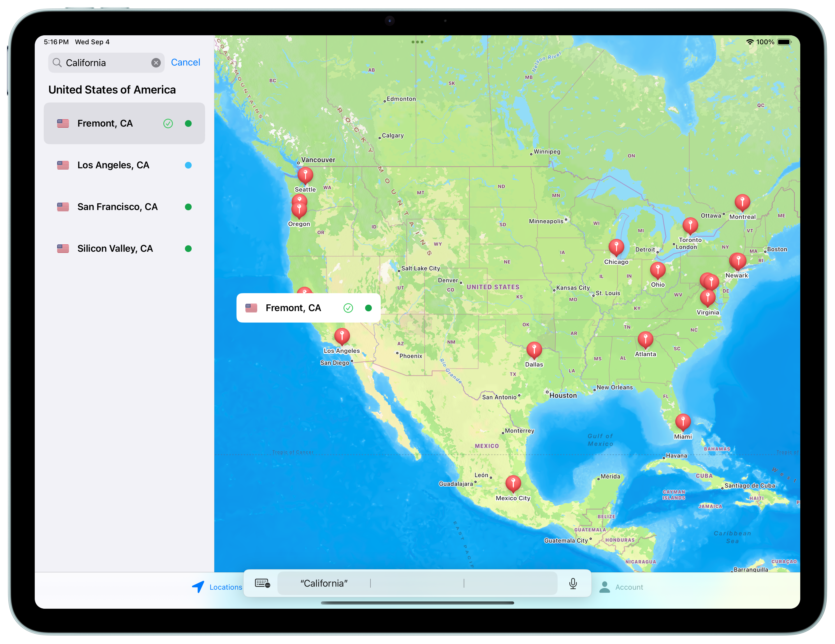Tap the blue status dot for Los Angeles
Image resolution: width=835 pixels, height=644 pixels.
(x=188, y=165)
